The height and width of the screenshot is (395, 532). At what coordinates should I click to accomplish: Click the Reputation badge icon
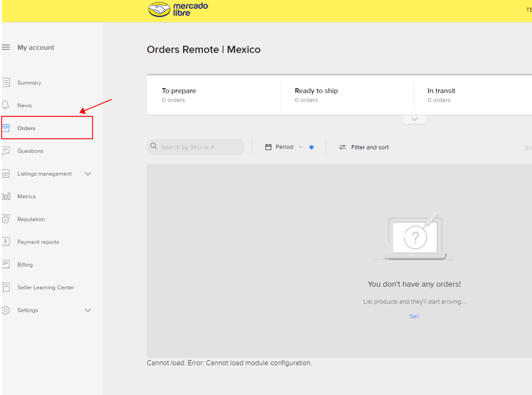tap(6, 219)
